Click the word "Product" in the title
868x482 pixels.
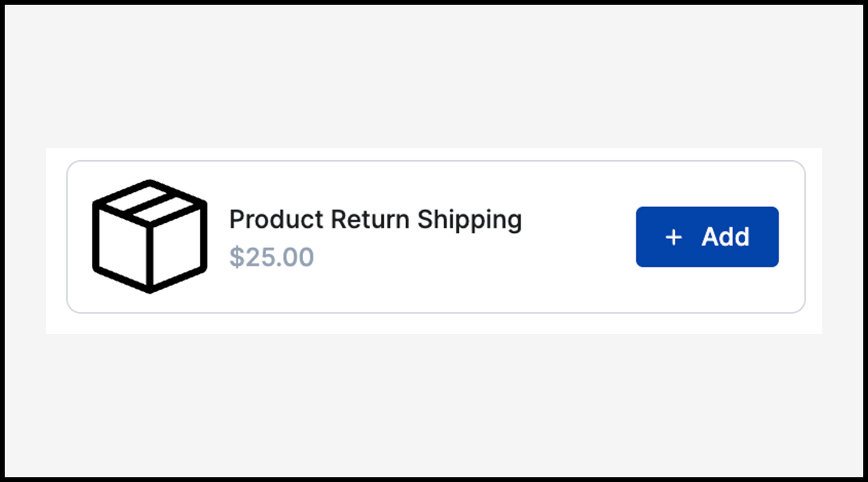[276, 220]
